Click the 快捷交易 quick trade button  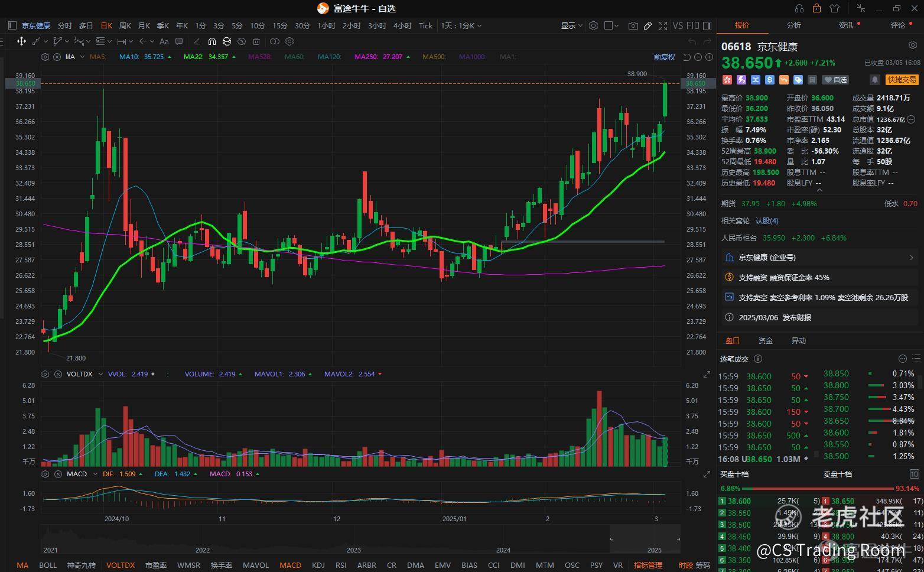(902, 80)
